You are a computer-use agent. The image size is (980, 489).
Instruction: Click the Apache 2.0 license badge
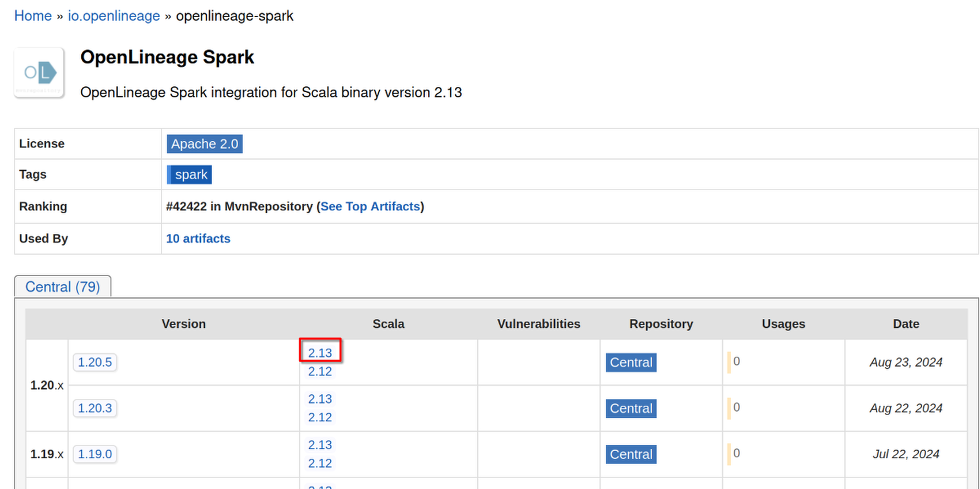coord(204,144)
